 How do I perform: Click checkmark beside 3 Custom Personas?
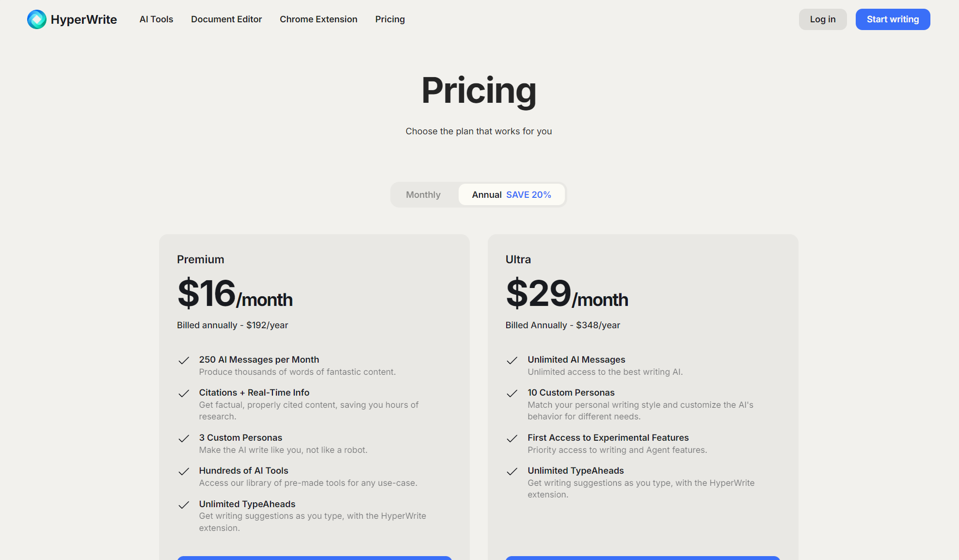coord(184,438)
